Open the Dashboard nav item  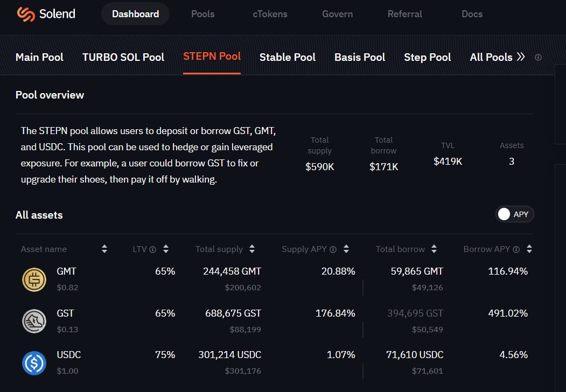pyautogui.click(x=135, y=14)
